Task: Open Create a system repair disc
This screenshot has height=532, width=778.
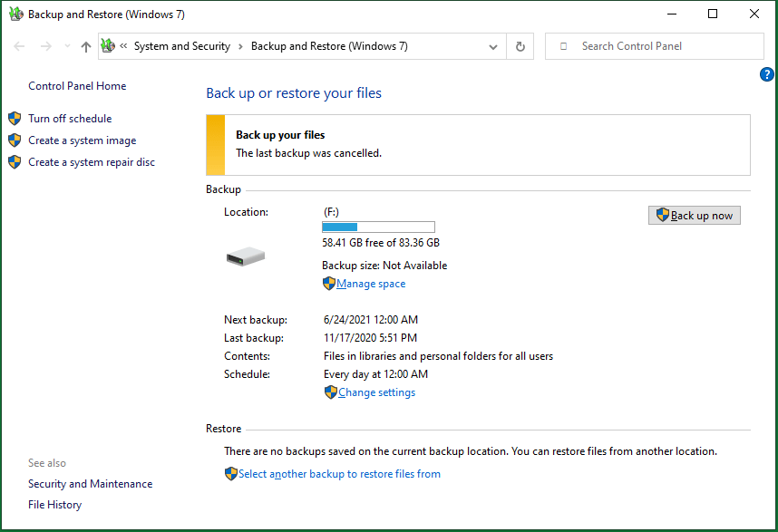Action: 92,162
